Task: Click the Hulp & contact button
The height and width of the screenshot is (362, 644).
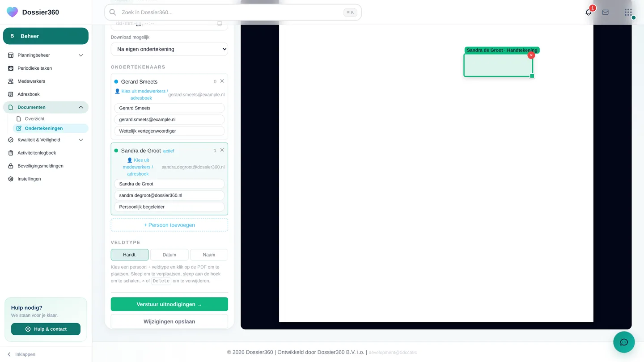Action: (46, 329)
